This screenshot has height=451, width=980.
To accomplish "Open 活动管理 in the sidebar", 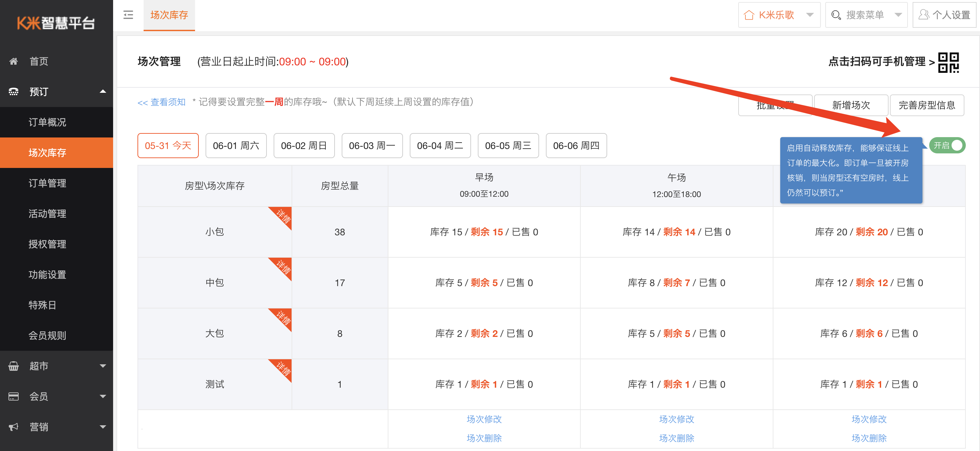I will 56,213.
